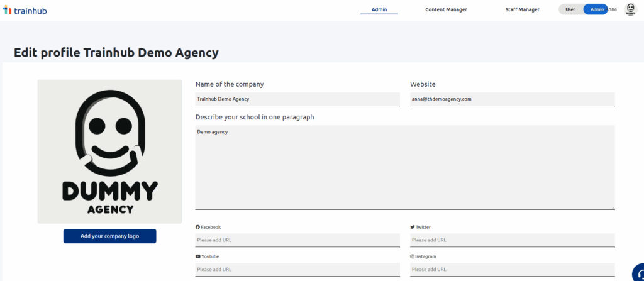Screen dimensions: 644x281
Task: Focus the Instagram URL field
Action: point(512,270)
